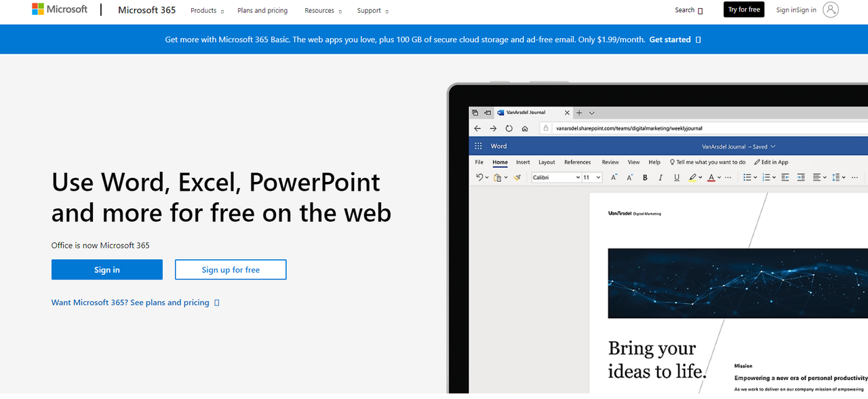The image size is (868, 399).
Task: Click the increase indent icon
Action: [x=801, y=177]
